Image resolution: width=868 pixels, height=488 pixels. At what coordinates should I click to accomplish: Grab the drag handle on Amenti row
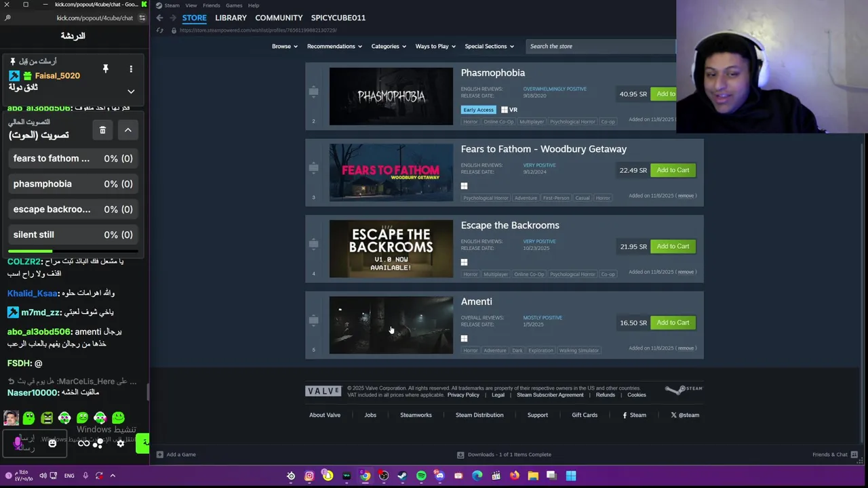[x=313, y=320]
